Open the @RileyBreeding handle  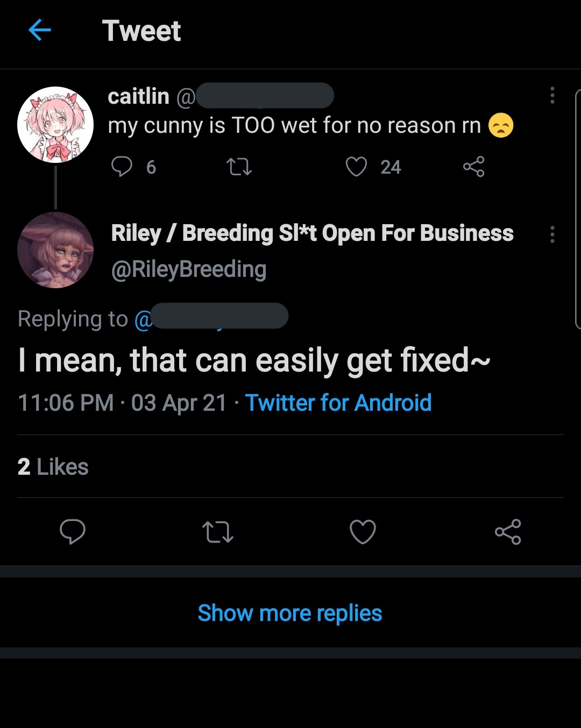(x=188, y=269)
